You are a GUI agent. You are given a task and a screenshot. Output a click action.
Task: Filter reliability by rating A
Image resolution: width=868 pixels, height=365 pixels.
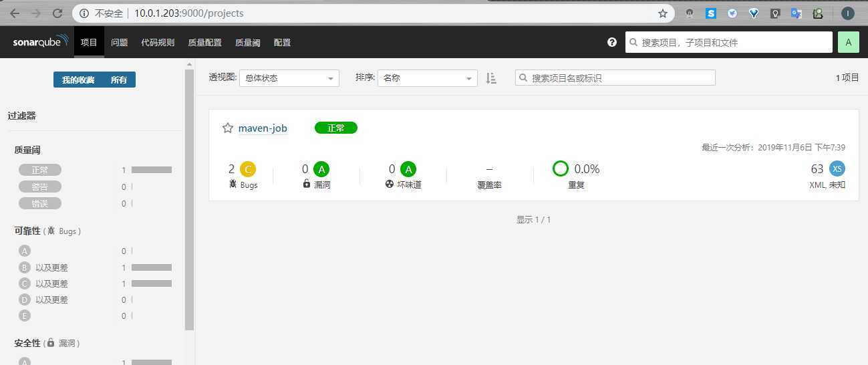[x=25, y=251]
